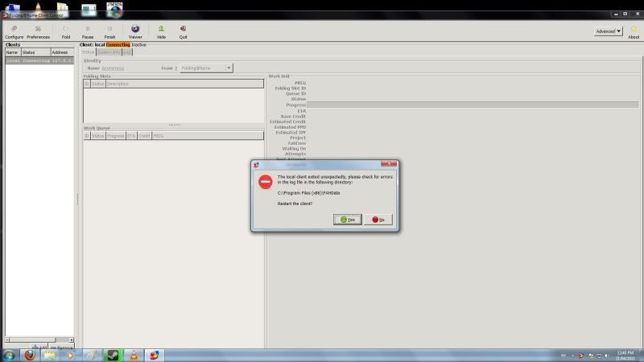Click the Work Queue PRCG column header
Screen dimensions: 644x362
[x=208, y=136]
